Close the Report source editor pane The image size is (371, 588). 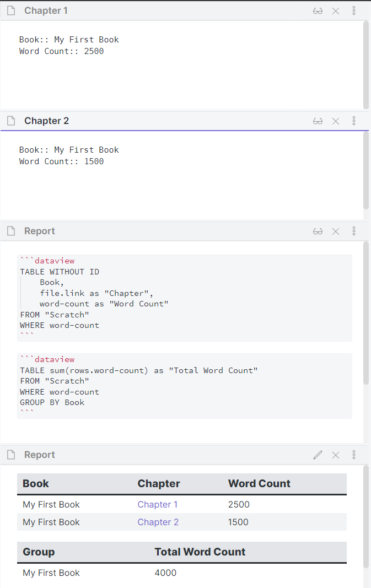[x=336, y=231]
